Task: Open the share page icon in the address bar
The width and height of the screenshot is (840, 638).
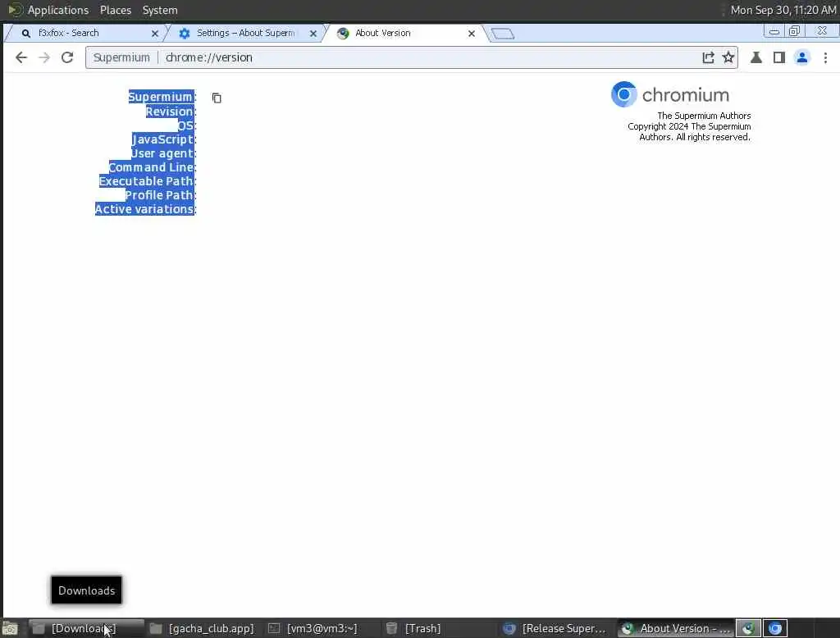Action: 708,57
